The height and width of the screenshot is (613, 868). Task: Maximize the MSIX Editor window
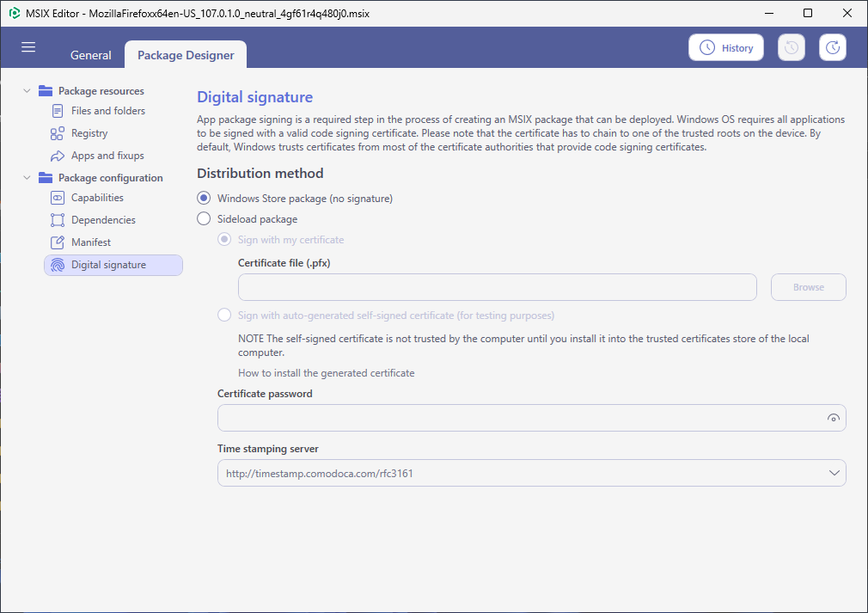808,13
